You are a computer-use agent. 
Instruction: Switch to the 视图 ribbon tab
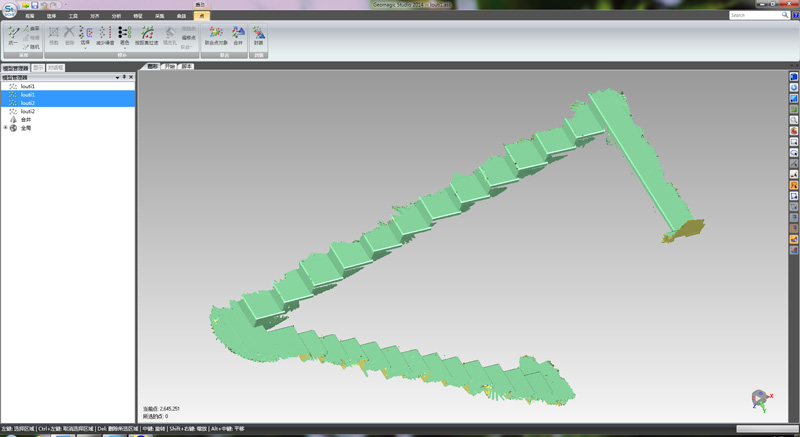(x=30, y=16)
